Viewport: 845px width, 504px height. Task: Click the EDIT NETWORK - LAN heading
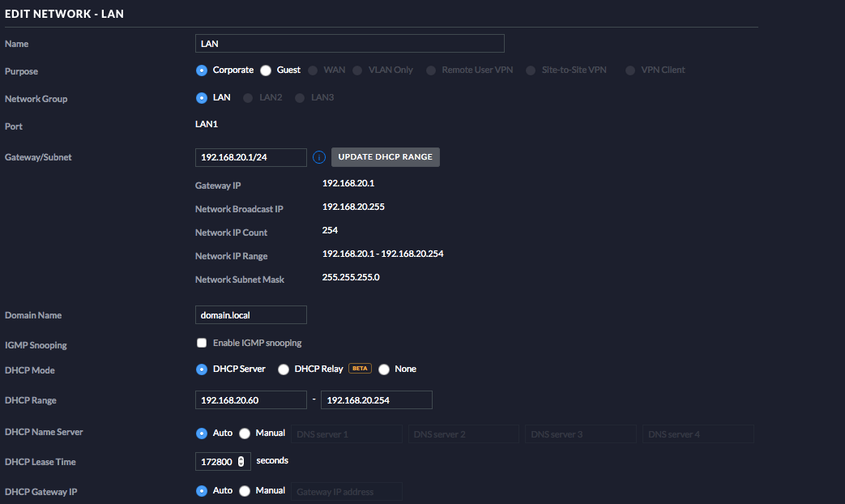coord(64,14)
